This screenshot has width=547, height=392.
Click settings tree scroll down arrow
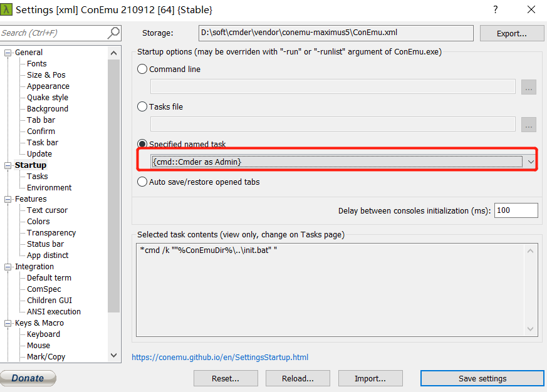pos(114,355)
